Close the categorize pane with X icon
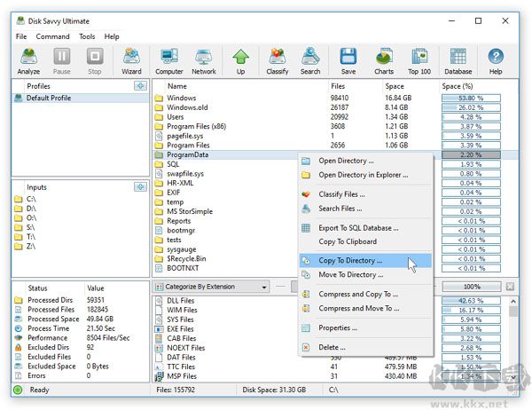This screenshot has height=410, width=532. coord(510,287)
